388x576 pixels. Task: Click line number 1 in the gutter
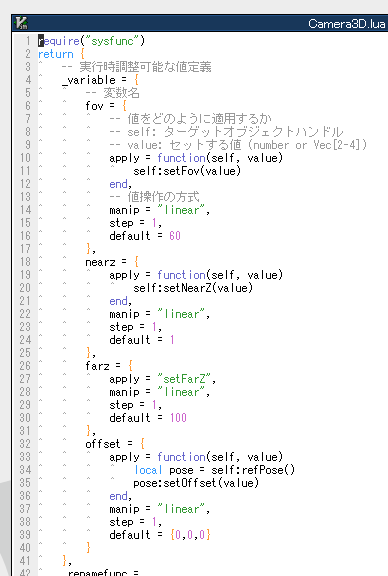coord(28,41)
